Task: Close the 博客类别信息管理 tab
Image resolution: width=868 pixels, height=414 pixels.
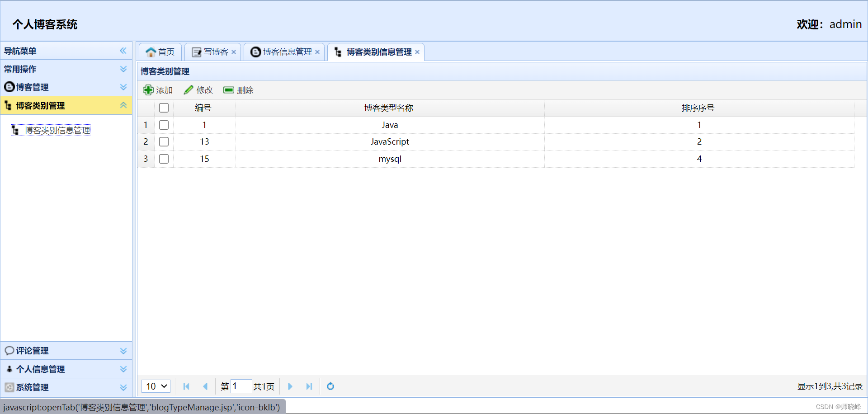Action: click(417, 52)
